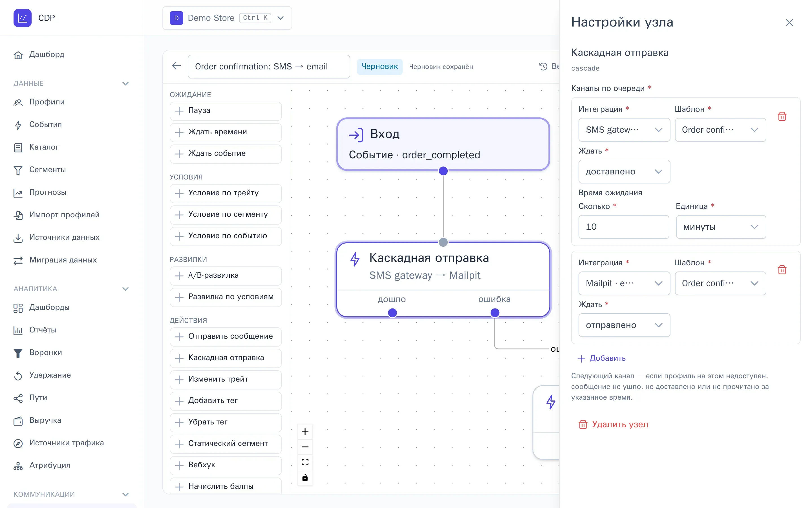Open version history clock icon
Screen dimensions: 812x508
pos(543,66)
